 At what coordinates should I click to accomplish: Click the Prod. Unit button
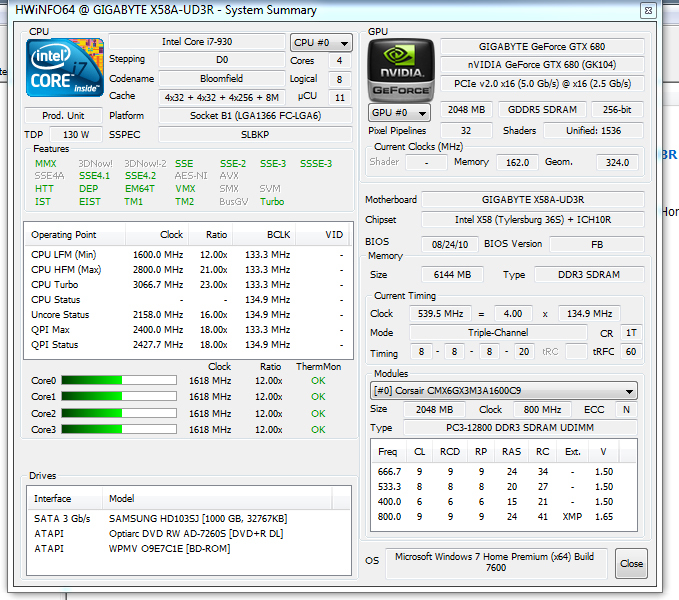[x=63, y=116]
